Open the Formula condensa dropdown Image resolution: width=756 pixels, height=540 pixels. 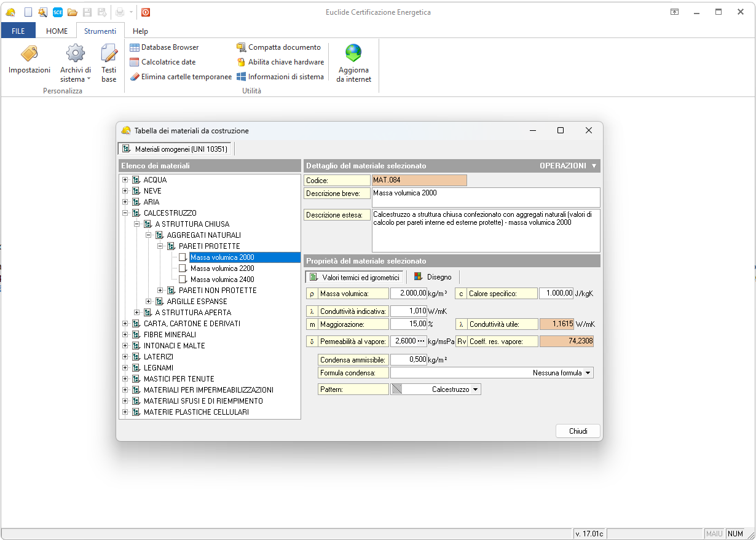tap(588, 373)
